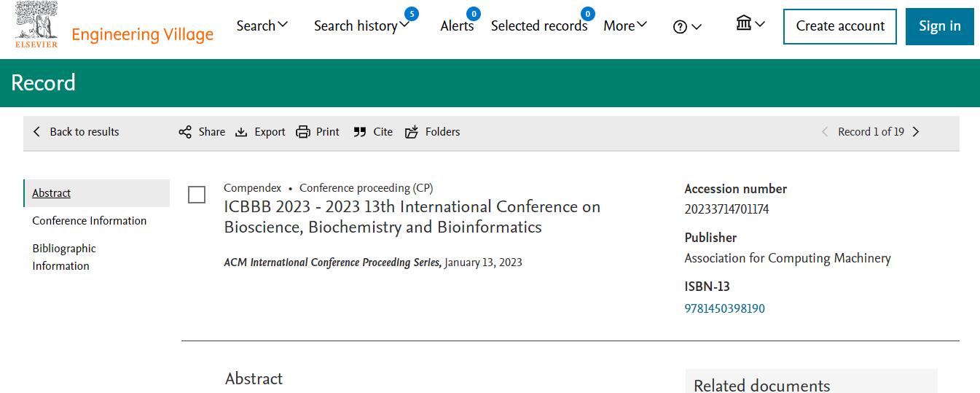Select the ICBBB 2023 record checkbox

(197, 195)
